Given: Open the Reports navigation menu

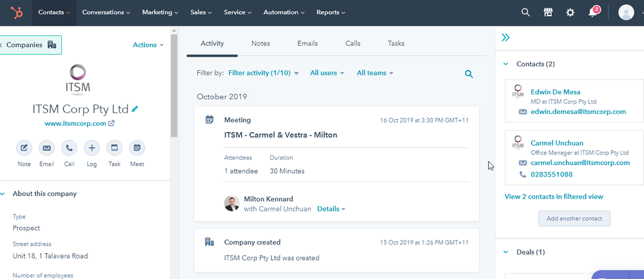Looking at the screenshot, I should [331, 12].
